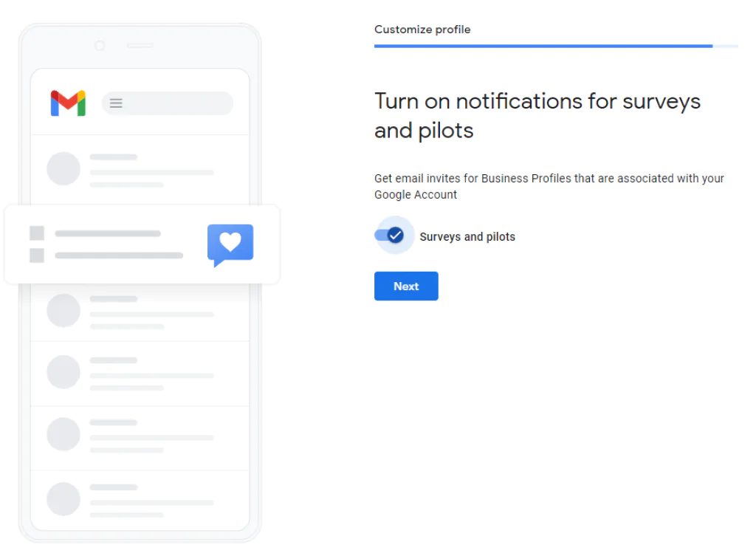Click the search bar in phone mockup
This screenshot has width=756, height=556.
tap(168, 103)
